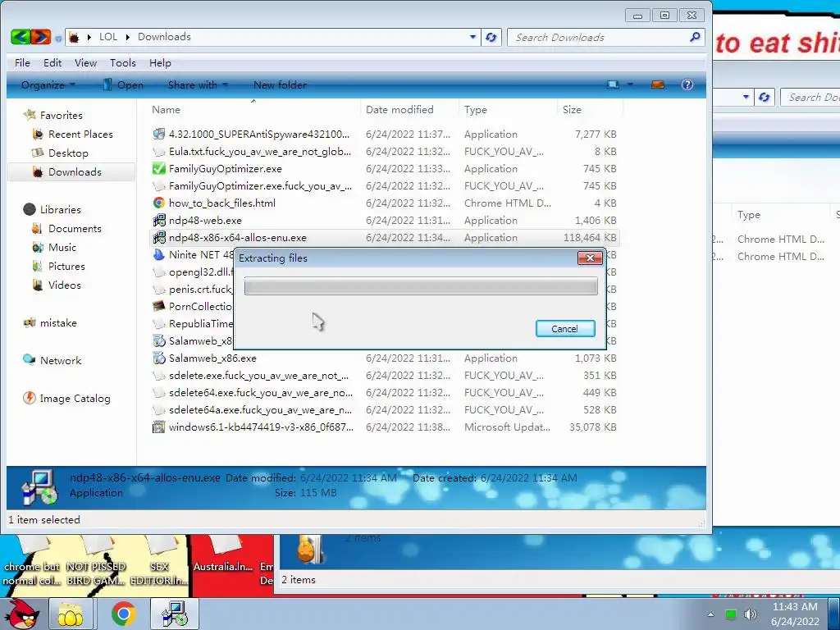Sort by the Type column header

[507, 109]
